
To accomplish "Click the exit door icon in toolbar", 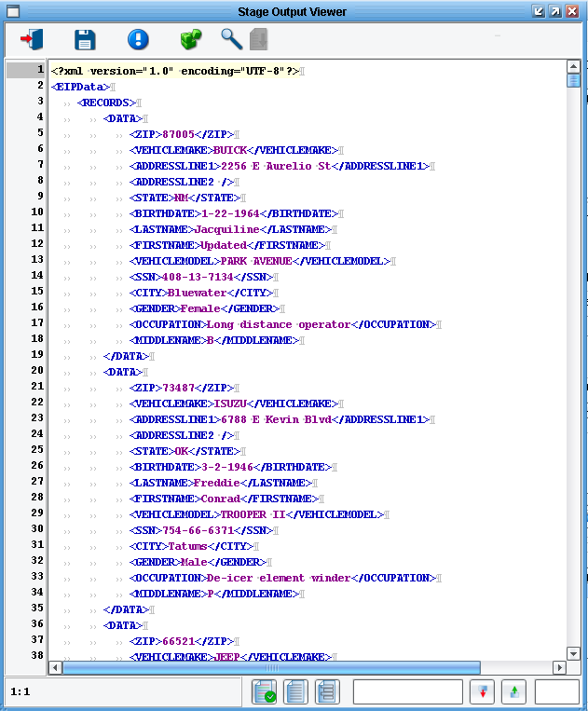I will coord(31,39).
